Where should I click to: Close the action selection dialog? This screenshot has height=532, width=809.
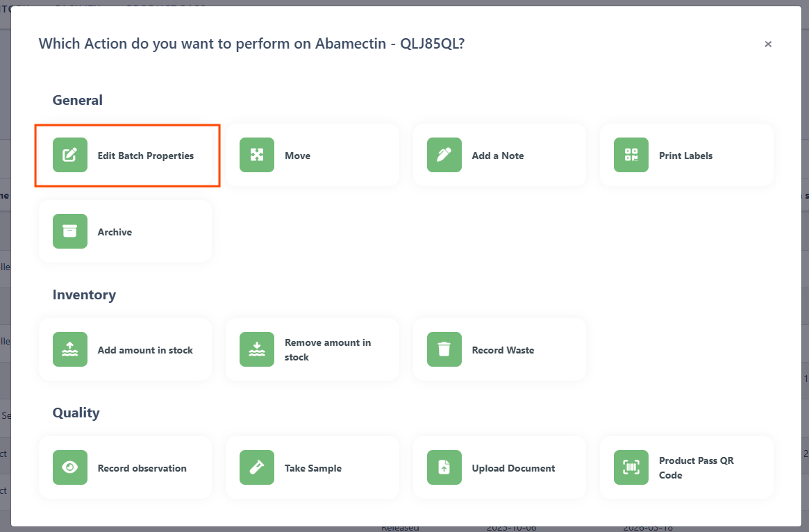[x=768, y=44]
